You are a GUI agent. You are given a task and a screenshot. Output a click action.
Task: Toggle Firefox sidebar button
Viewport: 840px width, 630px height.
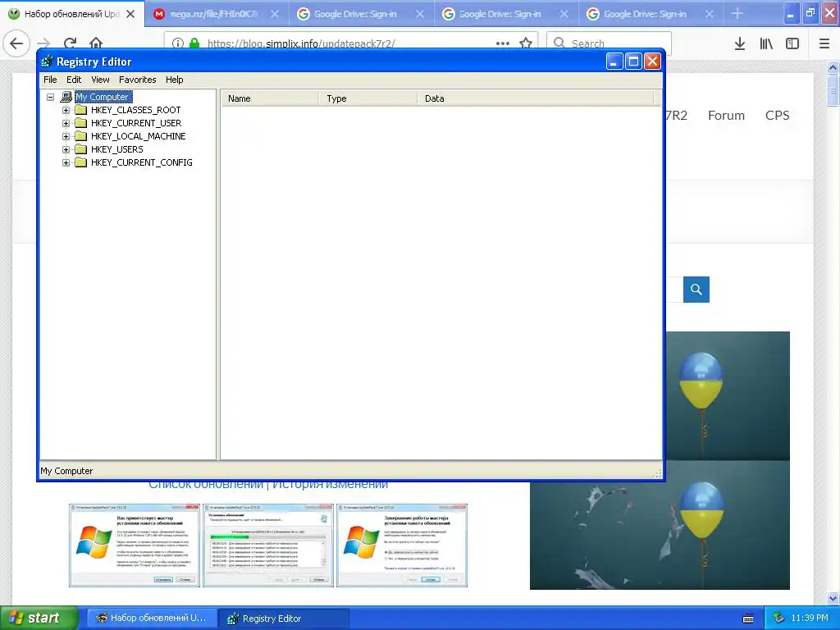click(x=792, y=43)
